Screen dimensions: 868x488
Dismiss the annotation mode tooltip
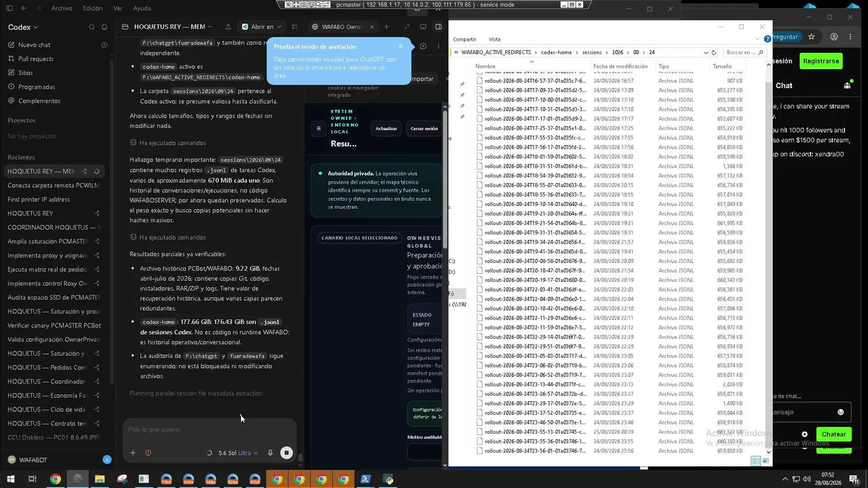pyautogui.click(x=400, y=47)
